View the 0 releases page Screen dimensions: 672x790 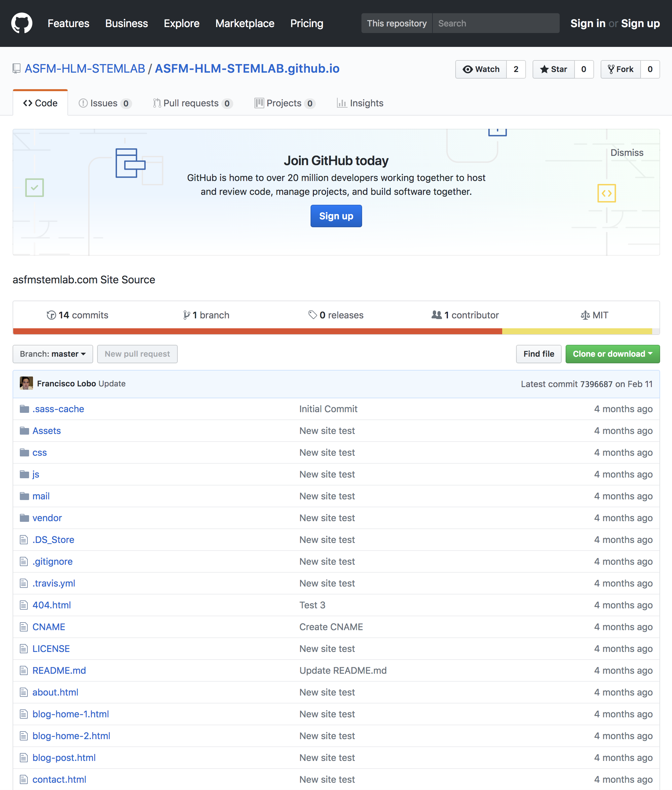tap(336, 315)
